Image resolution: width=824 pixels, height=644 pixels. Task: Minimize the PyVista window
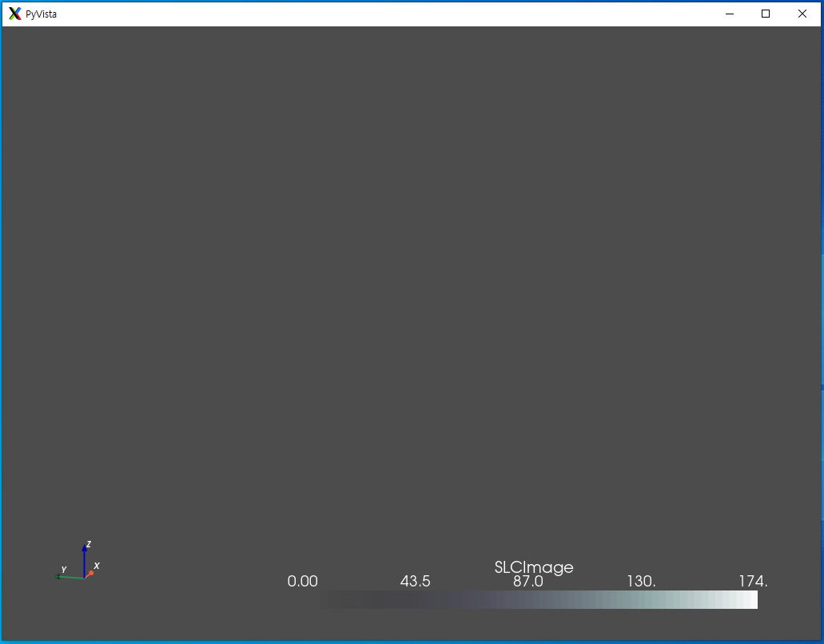point(728,14)
